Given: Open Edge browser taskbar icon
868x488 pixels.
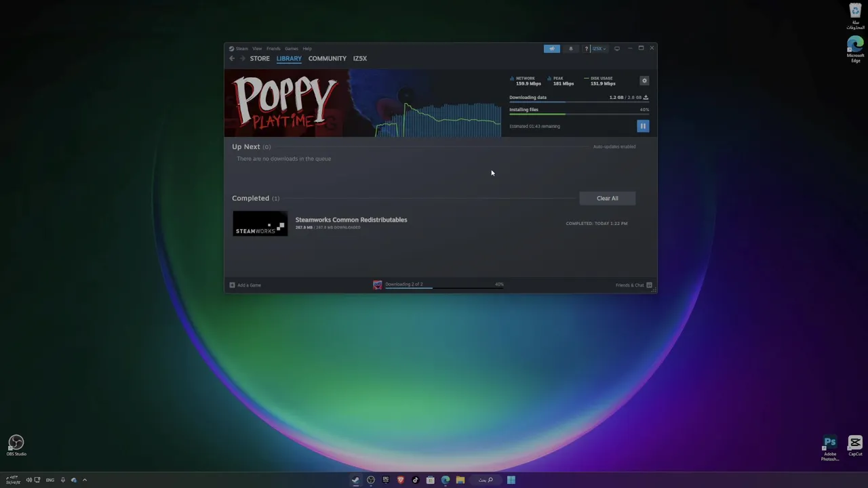Looking at the screenshot, I should pos(446,480).
